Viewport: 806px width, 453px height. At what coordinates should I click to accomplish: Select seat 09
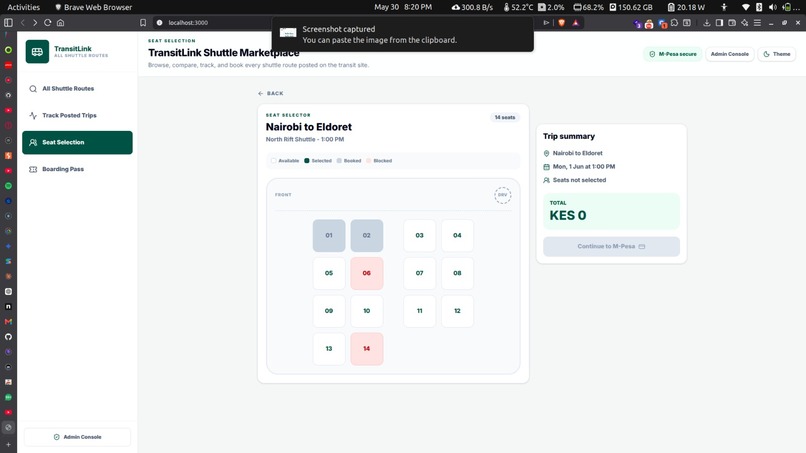coord(329,311)
